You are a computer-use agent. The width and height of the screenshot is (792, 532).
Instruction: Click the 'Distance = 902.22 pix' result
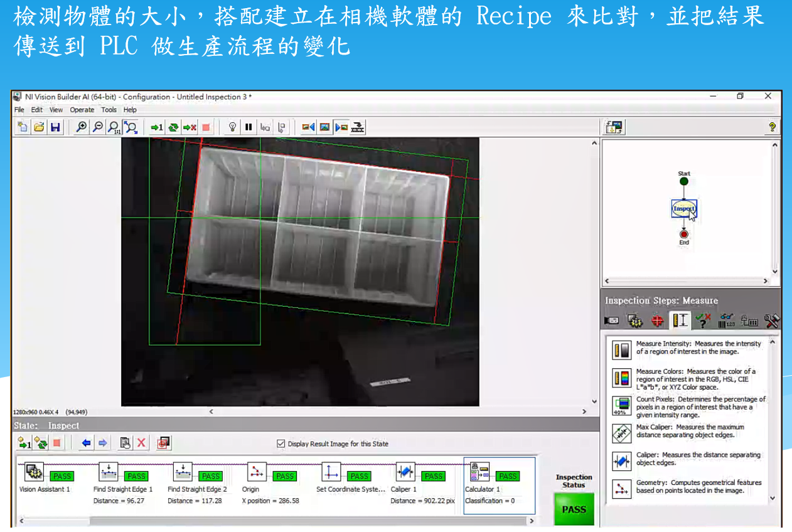(423, 501)
